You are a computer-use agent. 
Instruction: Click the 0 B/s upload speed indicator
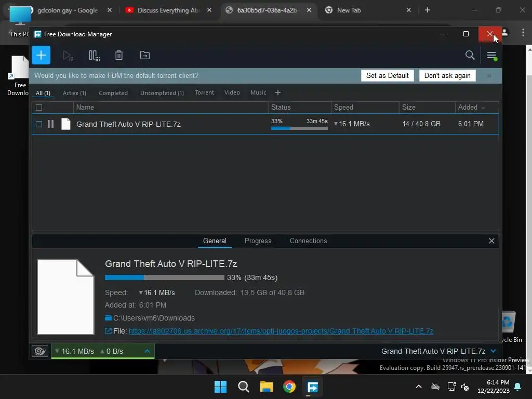coord(112,351)
